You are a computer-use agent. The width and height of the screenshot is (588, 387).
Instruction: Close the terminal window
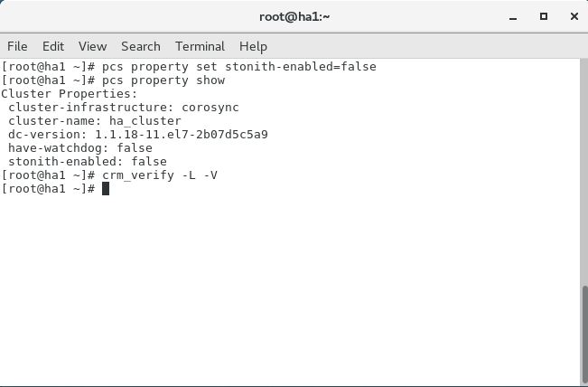pos(574,16)
